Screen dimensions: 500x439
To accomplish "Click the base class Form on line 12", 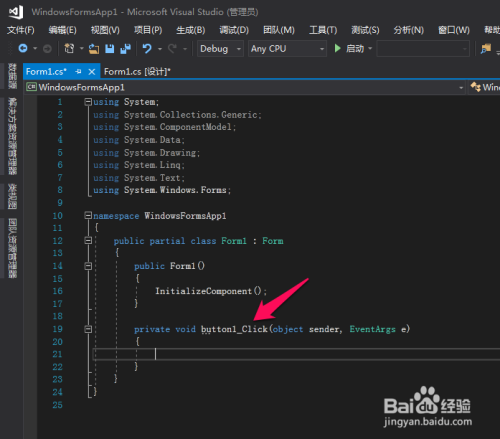I will (273, 241).
